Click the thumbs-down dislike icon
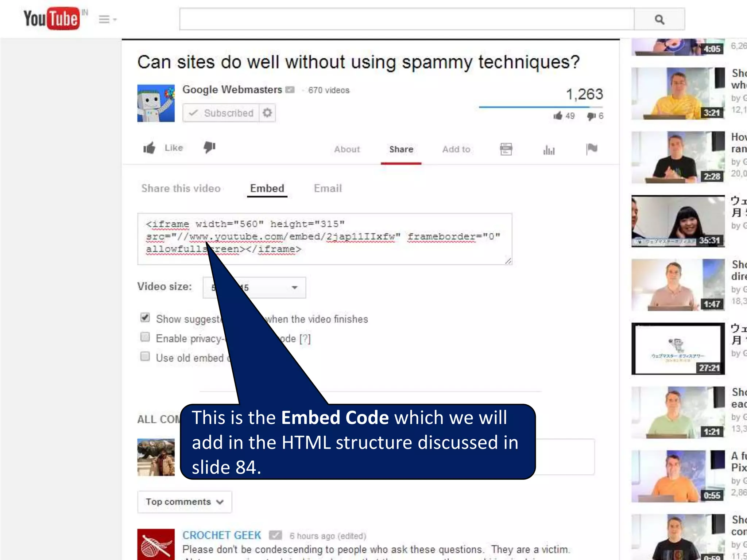 coord(209,147)
